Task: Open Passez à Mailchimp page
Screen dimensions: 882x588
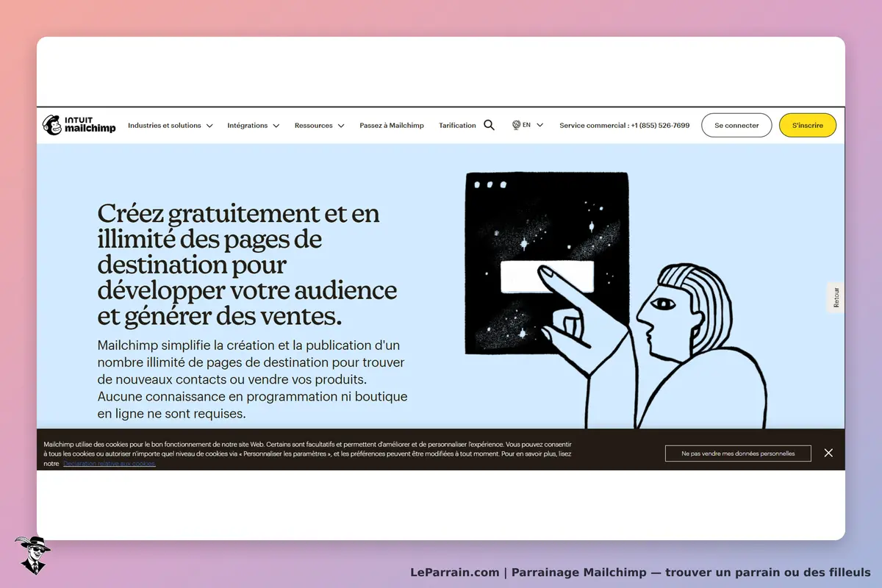Action: [x=392, y=126]
